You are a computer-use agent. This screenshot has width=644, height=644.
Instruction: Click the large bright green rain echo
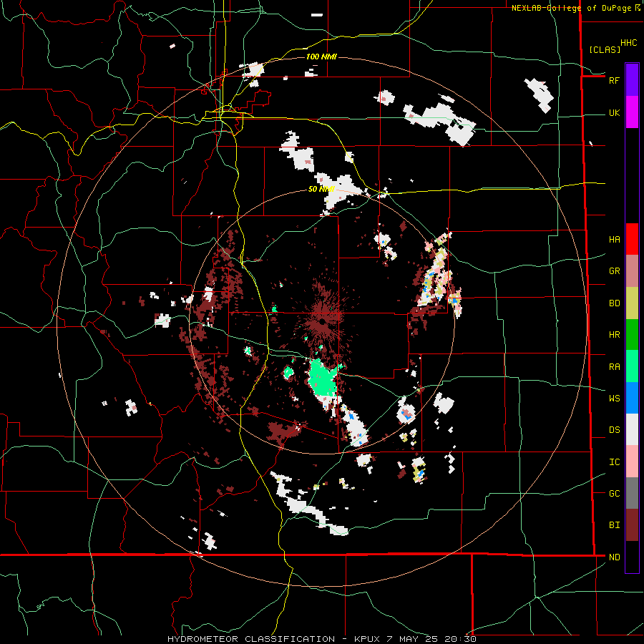pos(323,377)
